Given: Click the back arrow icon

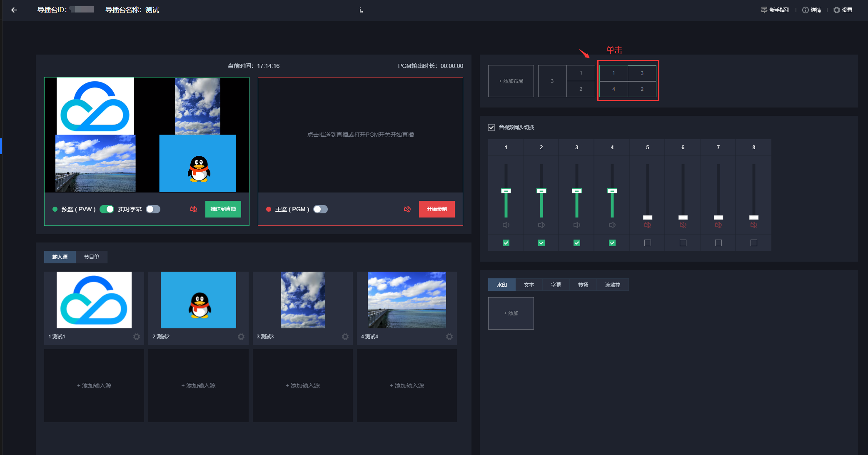Looking at the screenshot, I should (14, 10).
